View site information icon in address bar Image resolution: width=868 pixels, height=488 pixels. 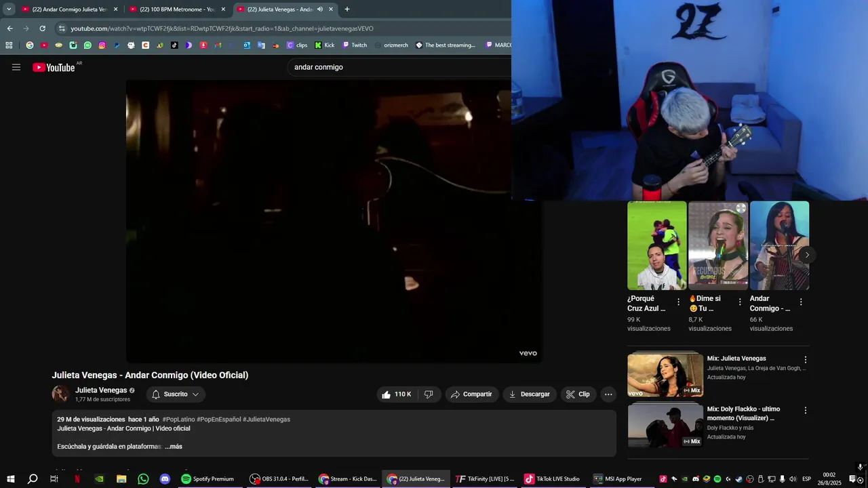point(62,28)
